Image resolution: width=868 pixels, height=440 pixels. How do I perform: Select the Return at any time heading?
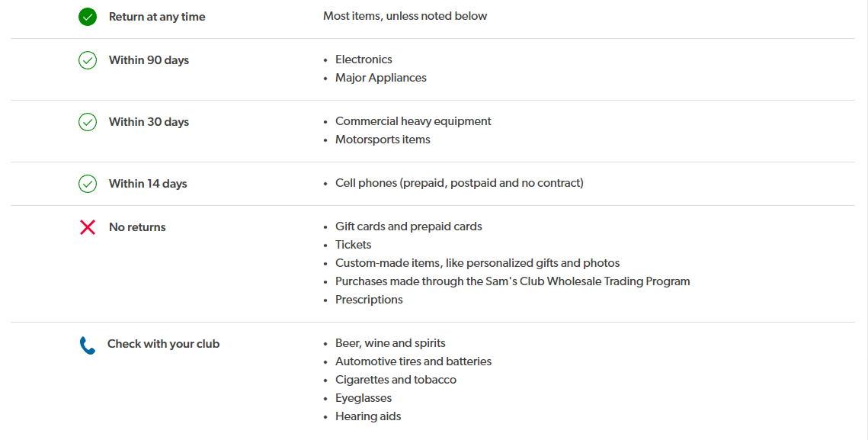tap(157, 17)
